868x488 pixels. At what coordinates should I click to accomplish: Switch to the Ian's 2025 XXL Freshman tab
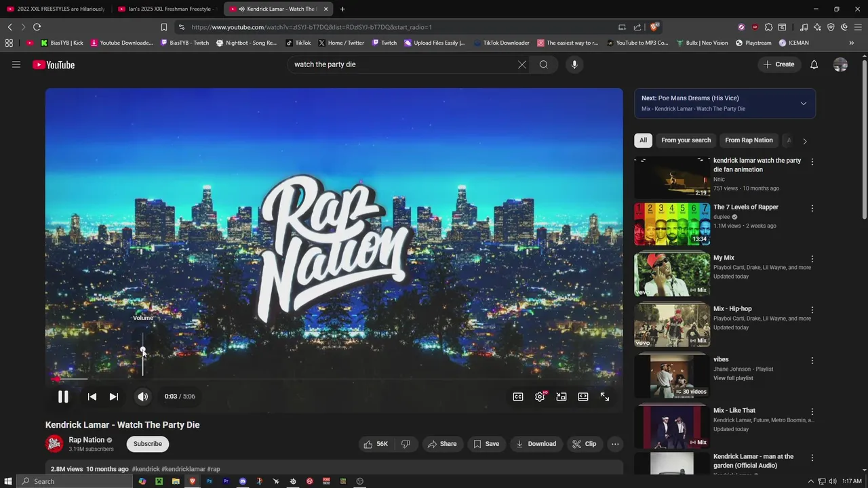tap(167, 9)
